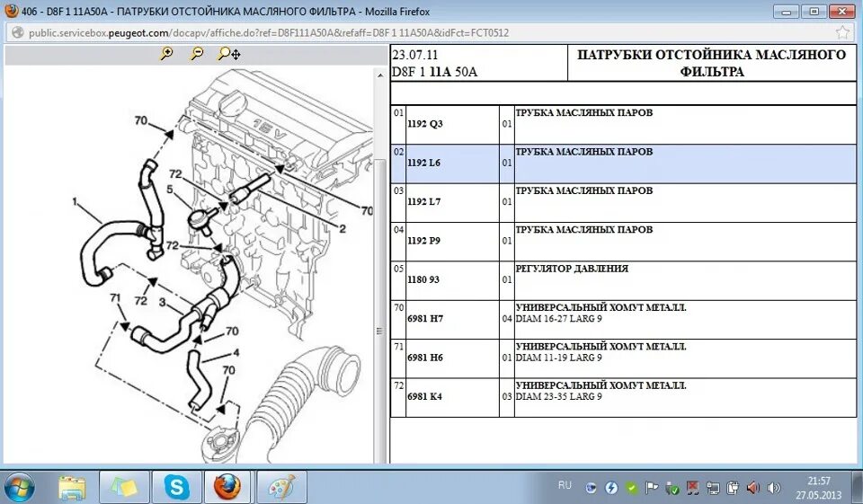863x504 pixels.
Task: Click the taskbar clock 21:57
Action: 818,481
